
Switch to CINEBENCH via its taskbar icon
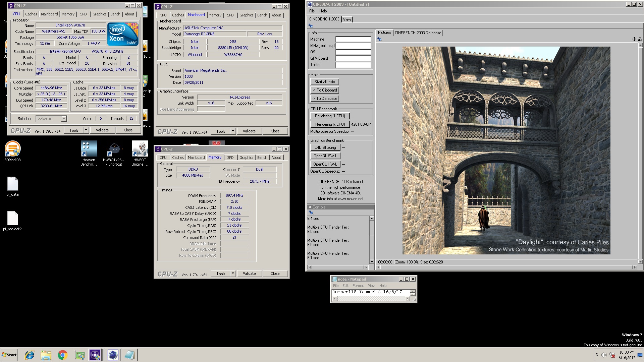113,355
